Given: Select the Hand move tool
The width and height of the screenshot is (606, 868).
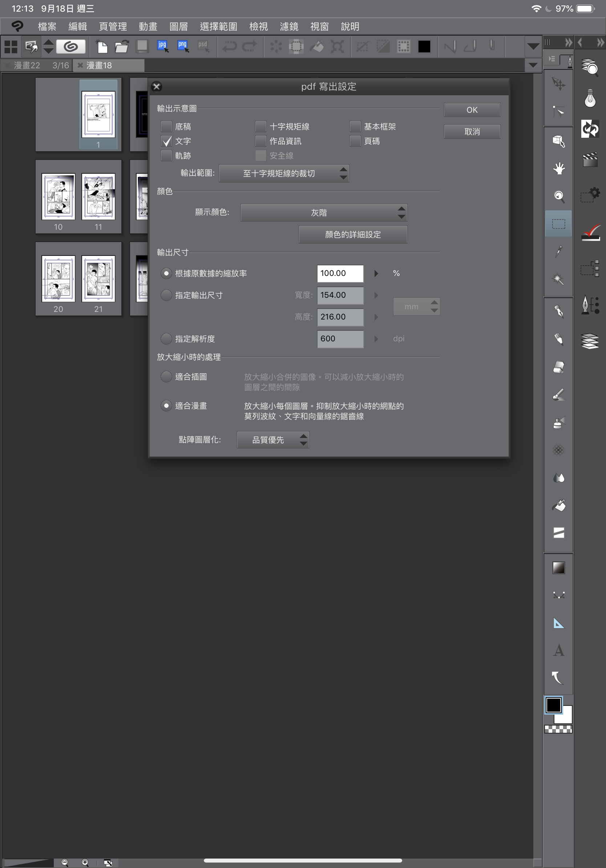Looking at the screenshot, I should (558, 169).
